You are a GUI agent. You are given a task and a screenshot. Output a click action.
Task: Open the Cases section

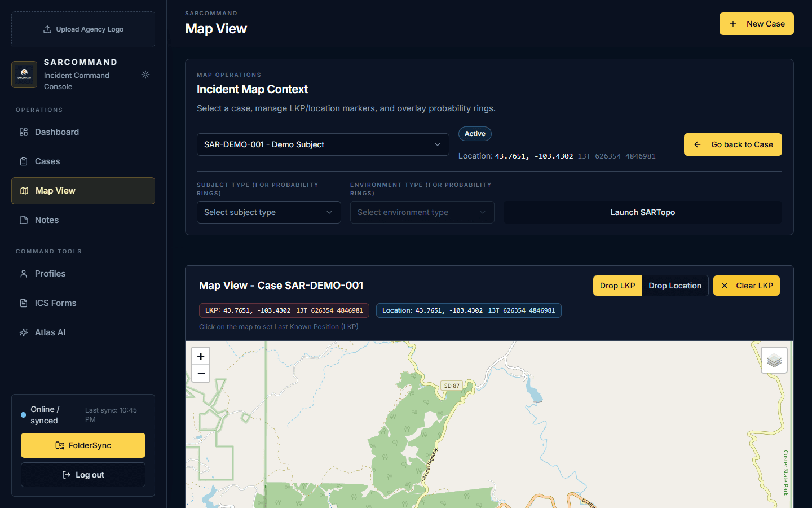83,161
